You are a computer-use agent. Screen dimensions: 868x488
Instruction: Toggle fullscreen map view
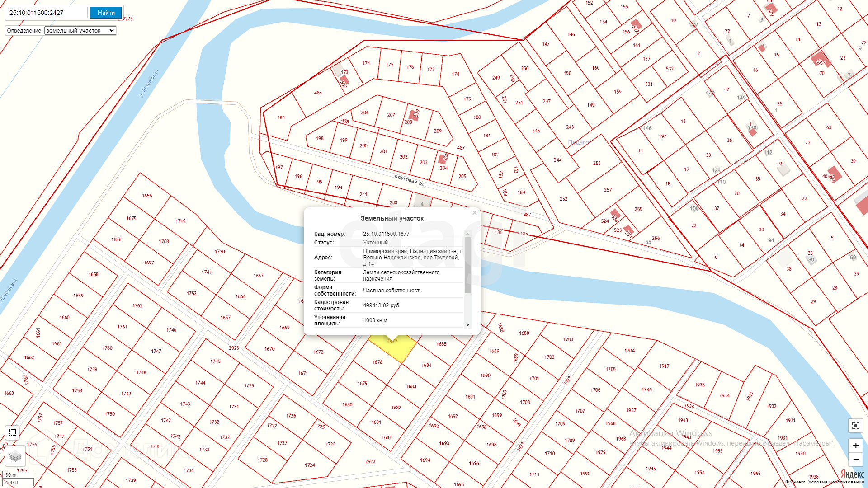[x=855, y=426]
